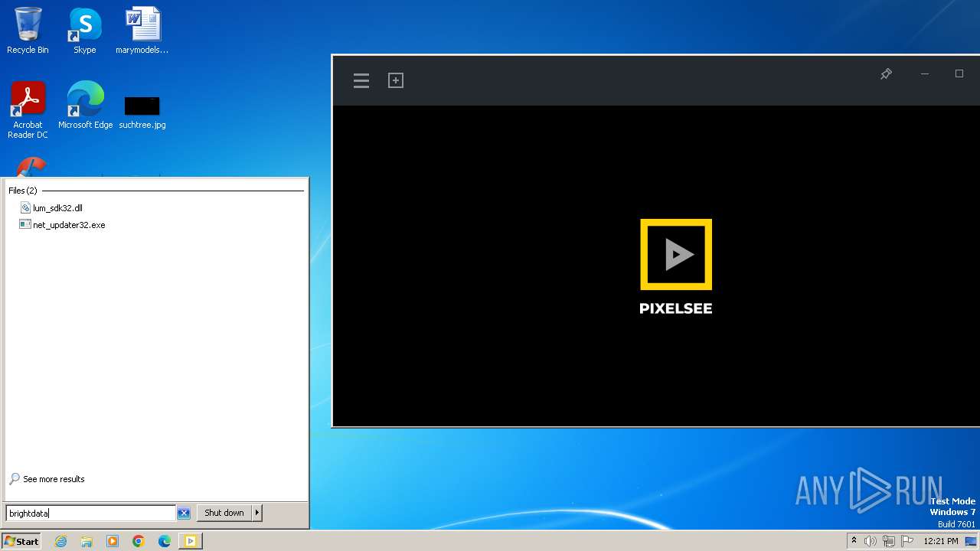The height and width of the screenshot is (551, 980).
Task: Expand the Shut down options arrow
Action: click(x=257, y=513)
